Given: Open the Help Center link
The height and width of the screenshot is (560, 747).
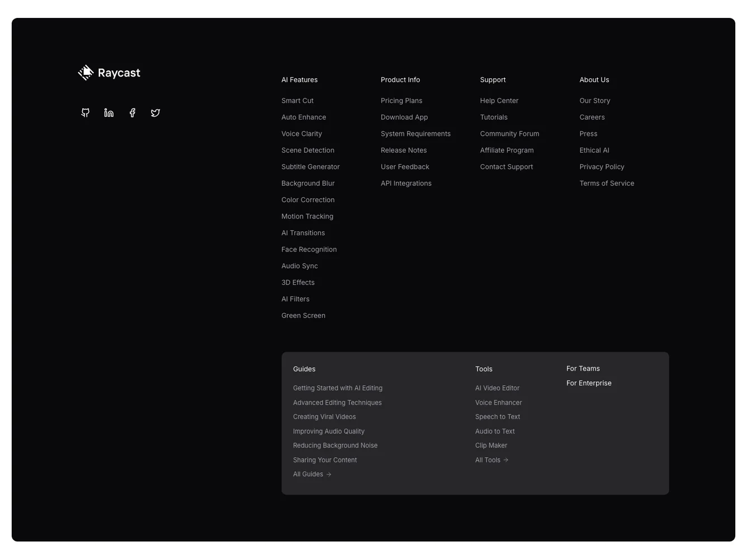Looking at the screenshot, I should tap(499, 101).
